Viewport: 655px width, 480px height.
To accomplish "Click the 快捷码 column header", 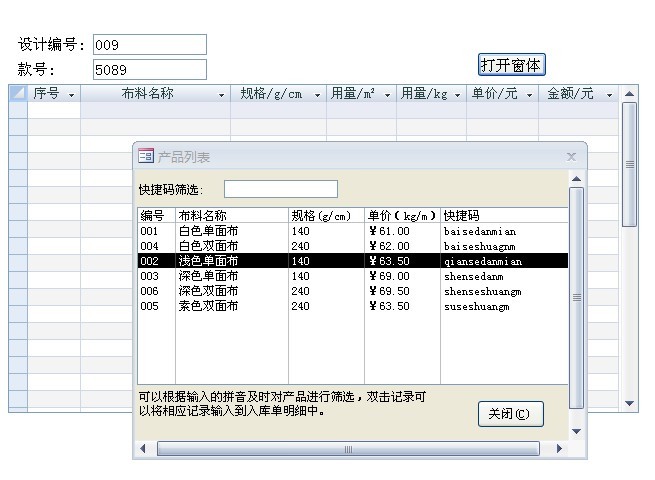I will 504,216.
